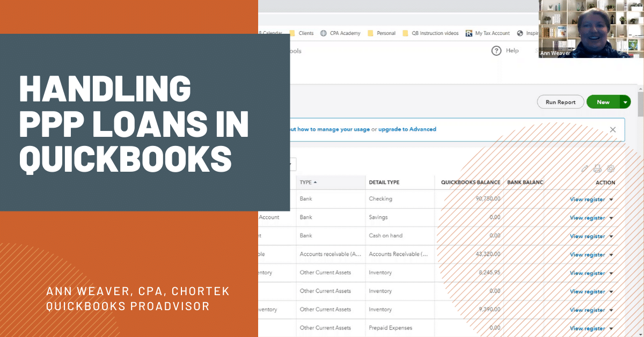The image size is (644, 337).
Task: Click the Savings detail type cell
Action: (378, 217)
